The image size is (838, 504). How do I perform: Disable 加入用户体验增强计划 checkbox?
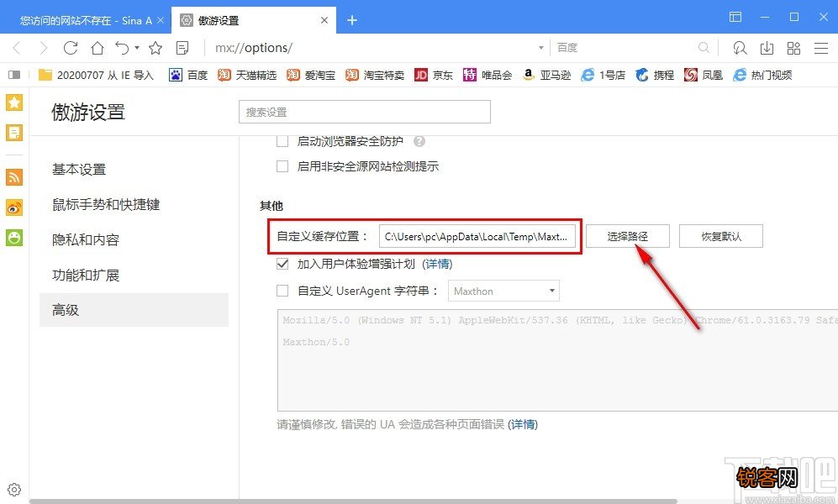pos(282,263)
